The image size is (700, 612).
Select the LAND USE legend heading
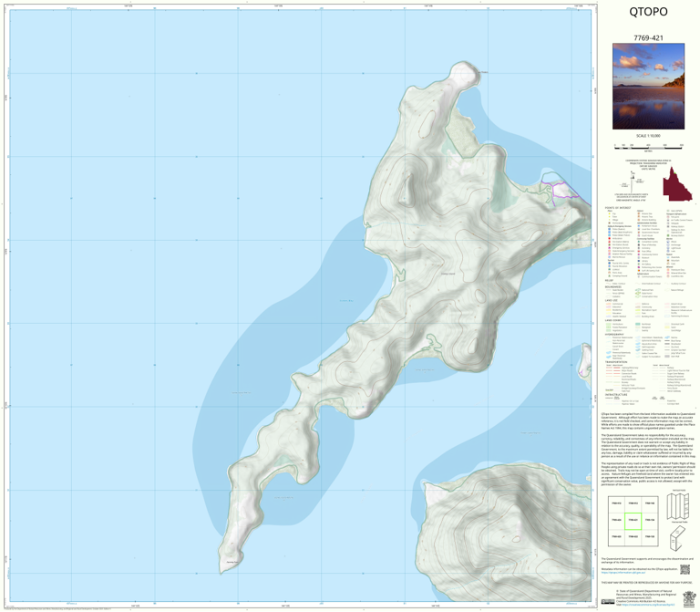pos(612,300)
